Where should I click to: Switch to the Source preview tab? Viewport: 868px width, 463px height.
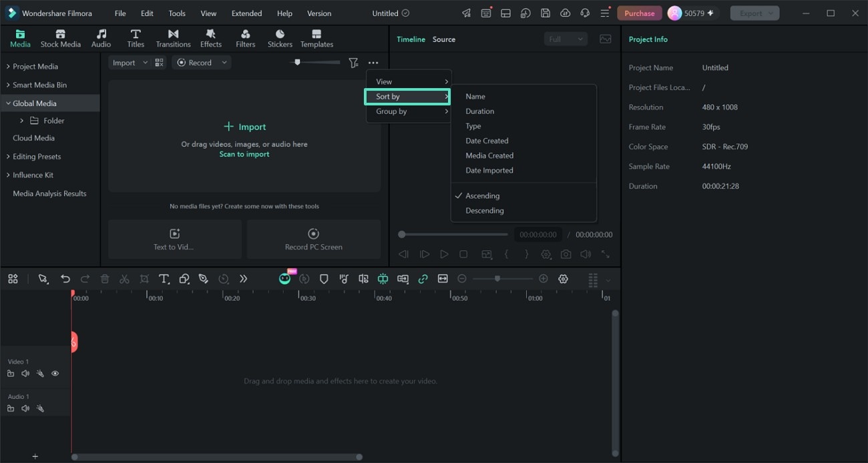[444, 39]
